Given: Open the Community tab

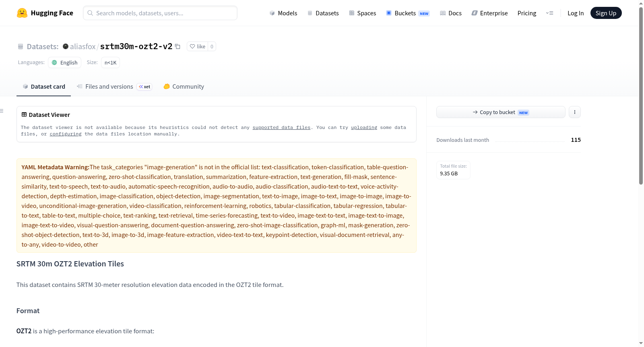Looking at the screenshot, I should (x=184, y=87).
